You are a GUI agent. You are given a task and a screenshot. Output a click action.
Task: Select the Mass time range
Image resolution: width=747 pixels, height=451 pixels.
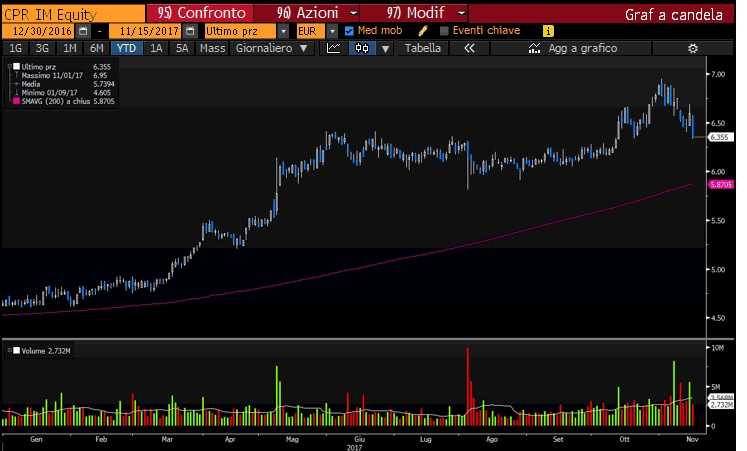[212, 48]
